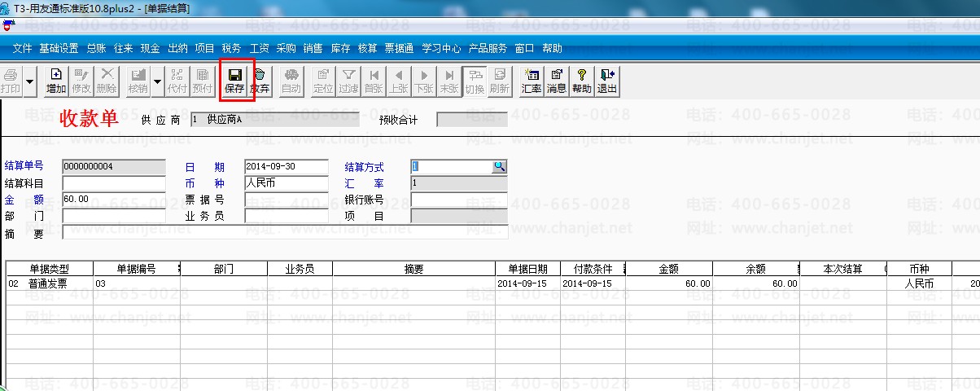Click the 刷新 (Refresh) toolbar icon
Screen dimensions: 980x391
click(x=500, y=81)
